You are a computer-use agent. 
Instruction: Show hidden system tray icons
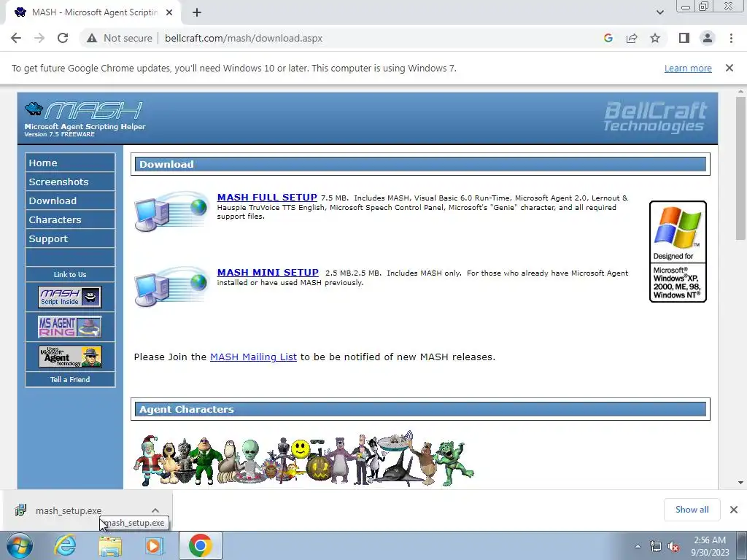(638, 547)
